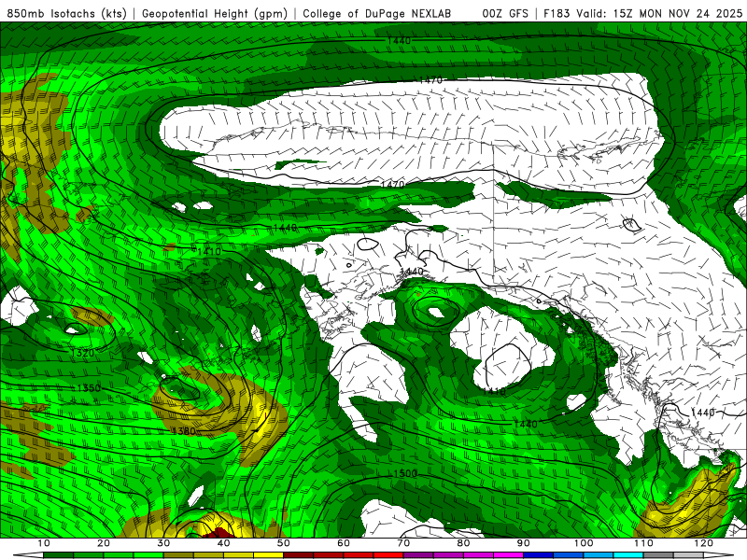
Task: Click the bright magenta swatch just before 90
Action: click(x=509, y=555)
